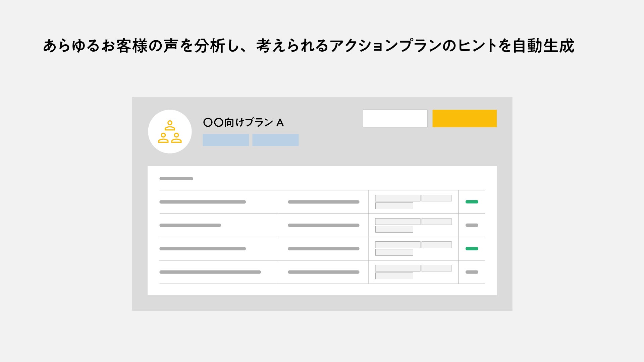
Task: Click the slide headline text at top
Action: (309, 46)
